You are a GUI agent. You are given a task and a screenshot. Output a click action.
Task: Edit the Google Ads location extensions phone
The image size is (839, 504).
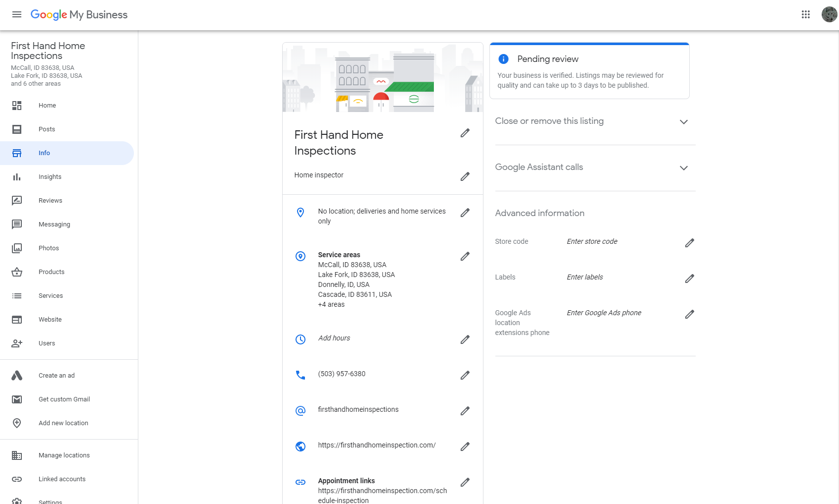[689, 314]
